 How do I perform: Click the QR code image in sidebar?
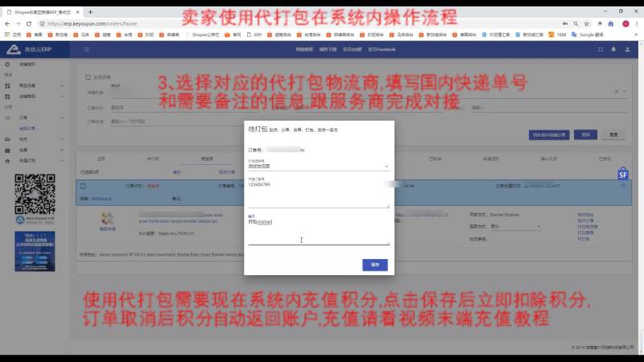pos(35,194)
